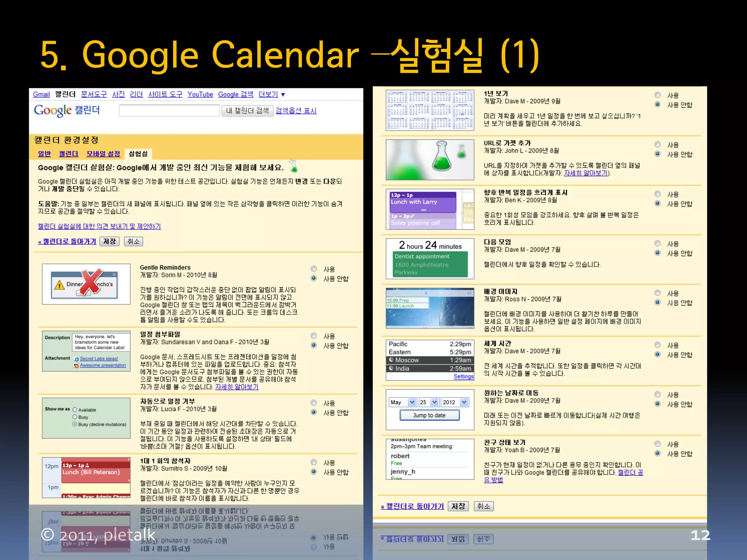Open the 검색옵션 표시 link

(x=296, y=110)
